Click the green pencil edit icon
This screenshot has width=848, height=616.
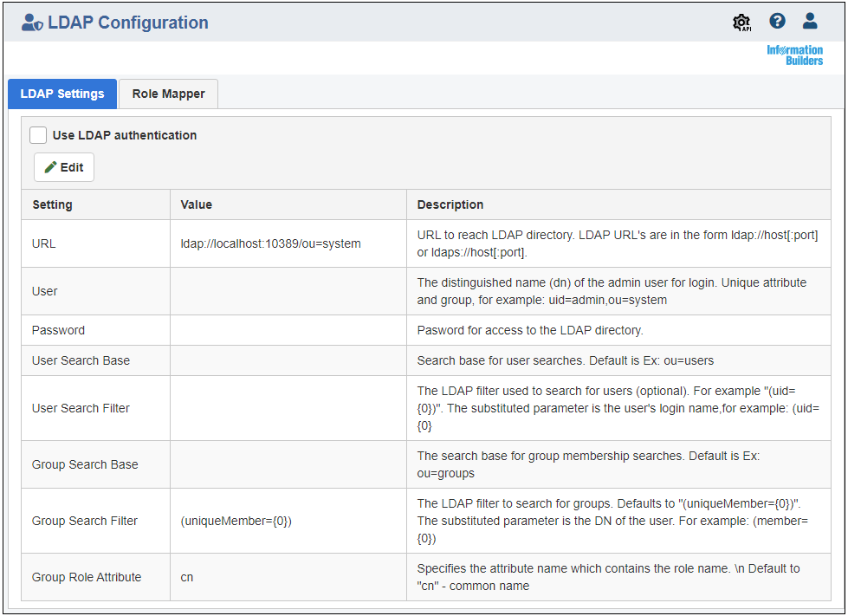tap(51, 167)
